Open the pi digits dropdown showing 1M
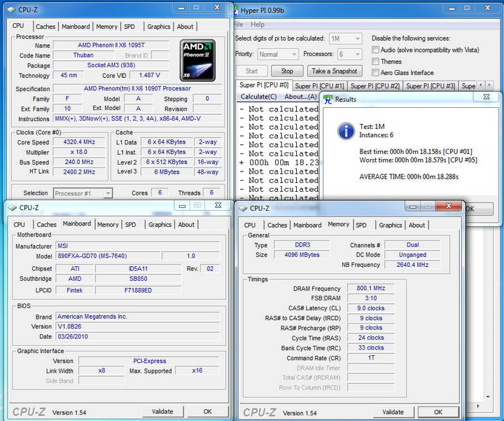The image size is (504, 421). [x=344, y=39]
